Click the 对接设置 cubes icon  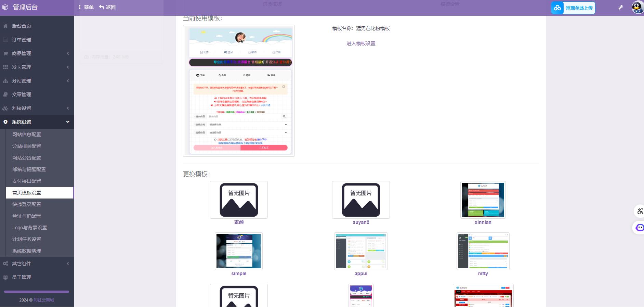pyautogui.click(x=5, y=108)
